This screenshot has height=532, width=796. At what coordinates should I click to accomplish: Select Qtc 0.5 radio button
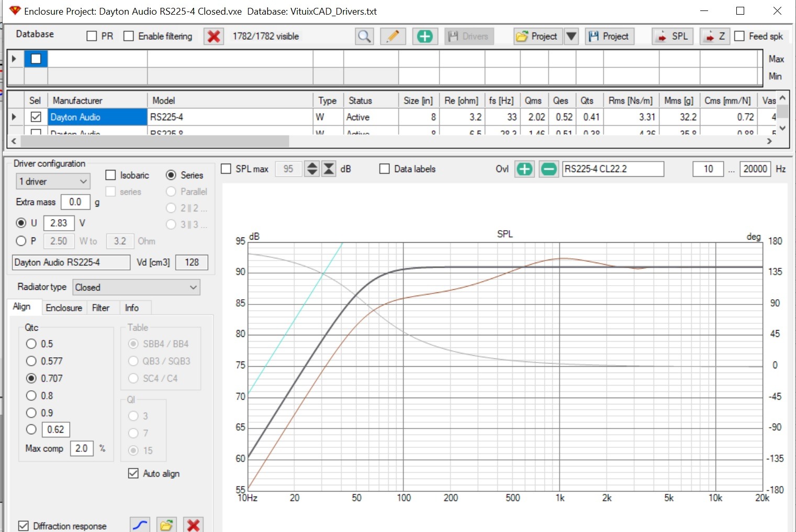(31, 344)
